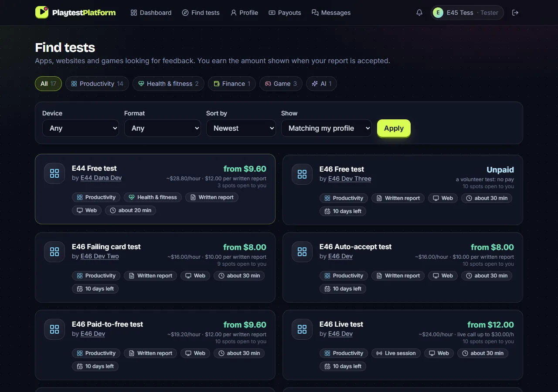Click the PlaytestPlatform logo icon

point(42,12)
